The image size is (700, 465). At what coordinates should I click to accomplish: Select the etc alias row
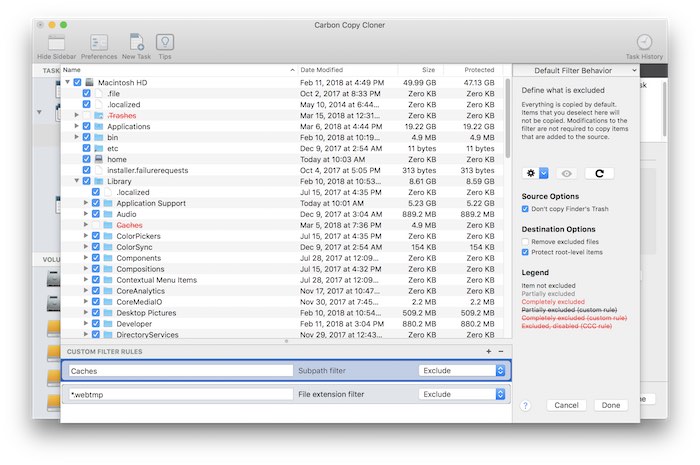tap(282, 148)
